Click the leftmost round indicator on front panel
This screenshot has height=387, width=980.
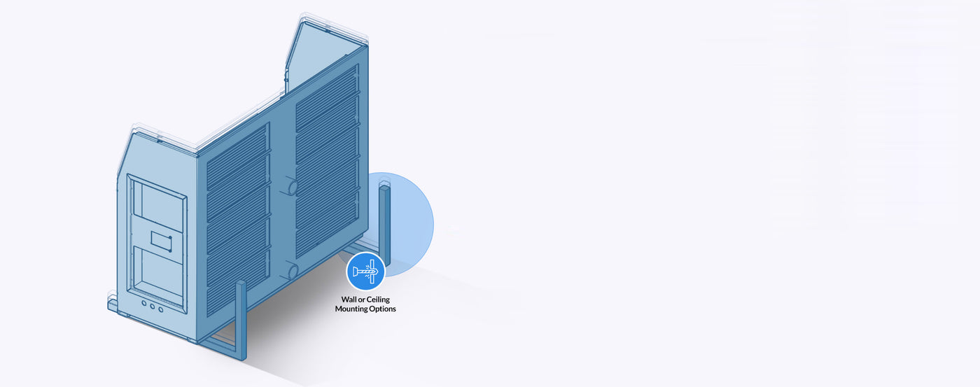coord(144,304)
